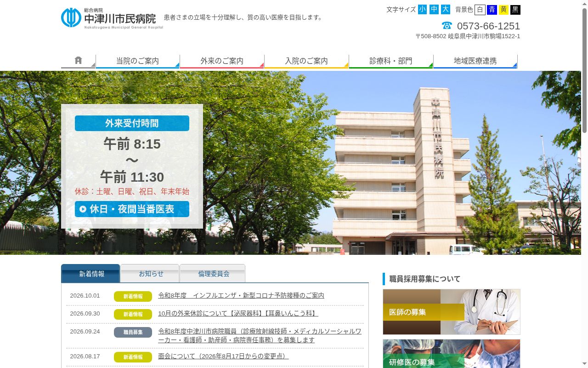
Task: Click the 新着情報 badge for 2026.08.17
Action: [133, 357]
